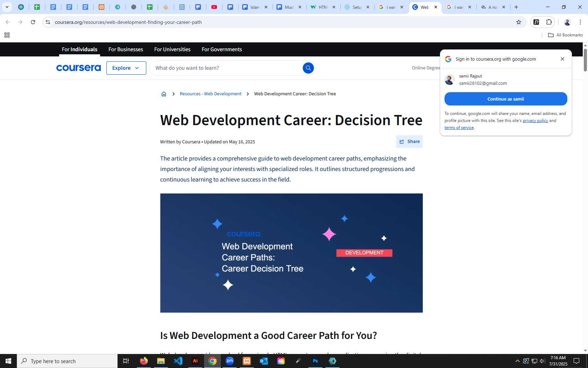Switch to the YouTube tab
Image resolution: width=588 pixels, height=368 pixels.
coord(214,7)
